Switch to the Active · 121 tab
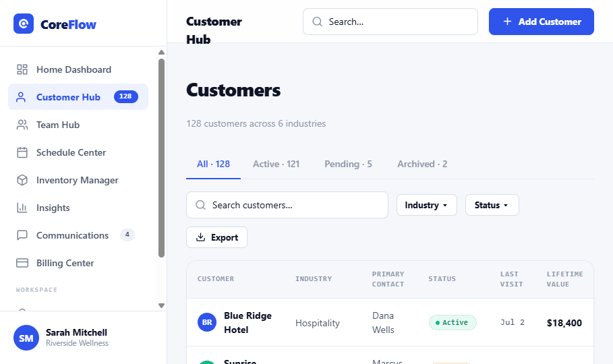This screenshot has width=613, height=364. (276, 164)
